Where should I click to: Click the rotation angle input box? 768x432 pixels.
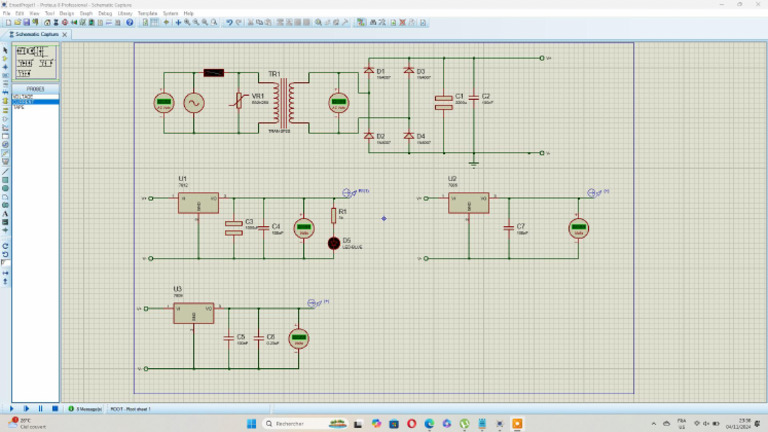[x=5, y=264]
